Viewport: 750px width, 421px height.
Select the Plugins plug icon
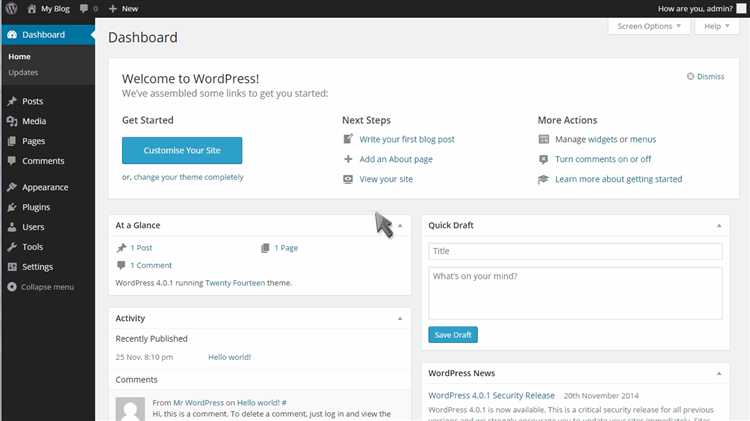[11, 207]
